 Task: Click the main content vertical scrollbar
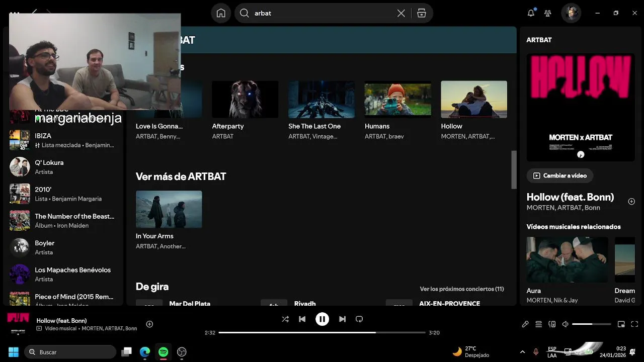(514, 170)
